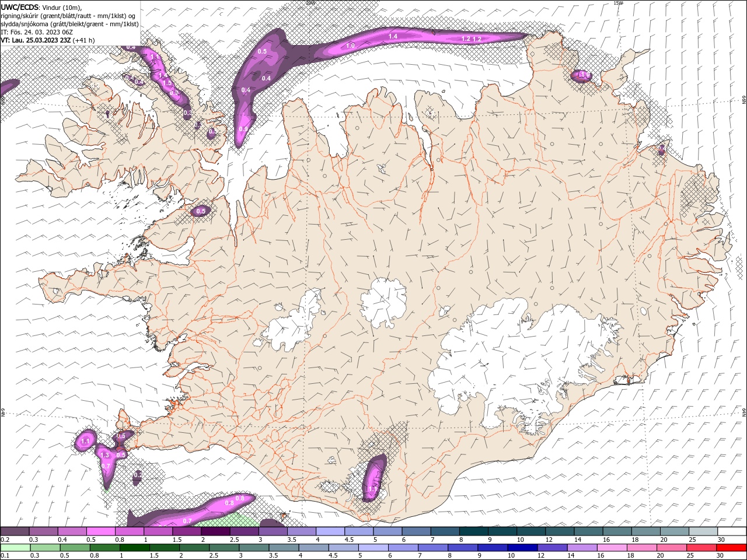Select the snow legend swatch between 8 and 9

point(474,531)
